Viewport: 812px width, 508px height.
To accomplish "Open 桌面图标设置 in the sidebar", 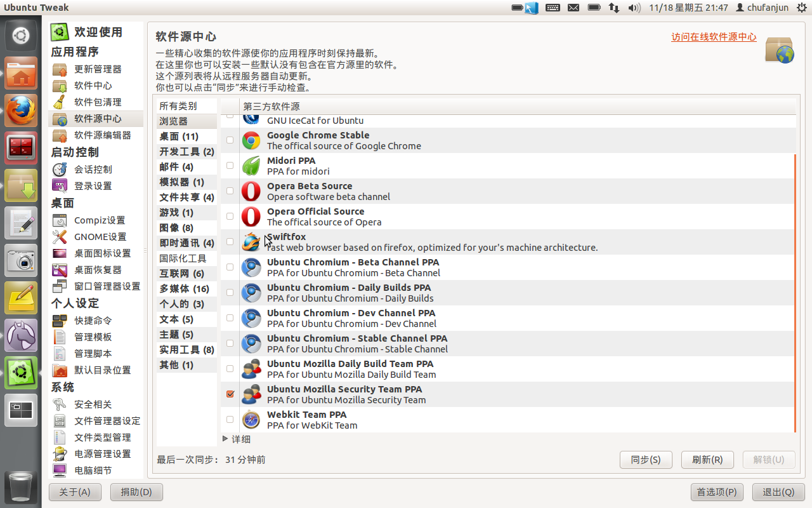I will (x=96, y=253).
